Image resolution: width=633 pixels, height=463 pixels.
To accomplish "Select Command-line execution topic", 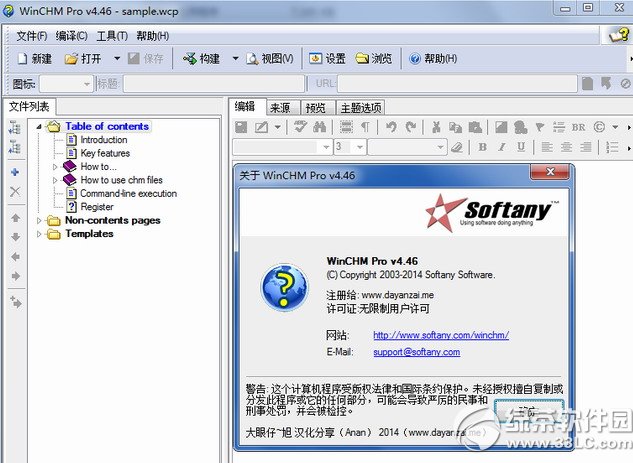I will click(128, 193).
